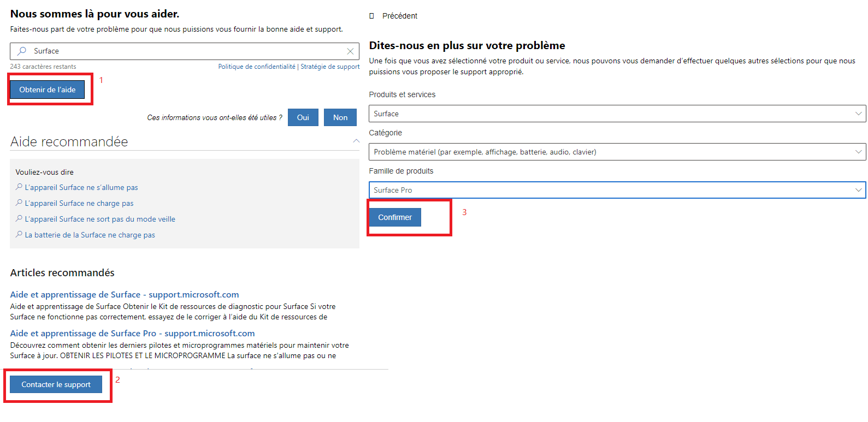The height and width of the screenshot is (422, 868).
Task: Click the Contacter le support button
Action: pos(56,384)
